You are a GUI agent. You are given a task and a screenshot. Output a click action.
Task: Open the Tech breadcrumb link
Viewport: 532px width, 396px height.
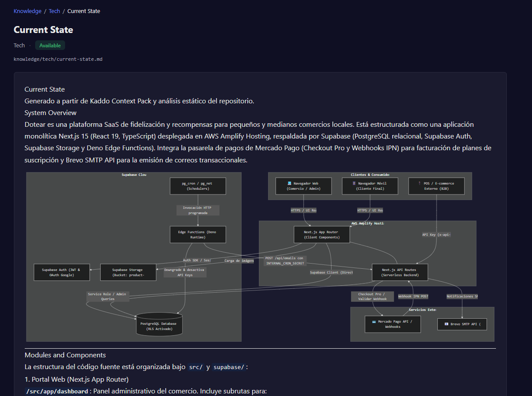54,11
